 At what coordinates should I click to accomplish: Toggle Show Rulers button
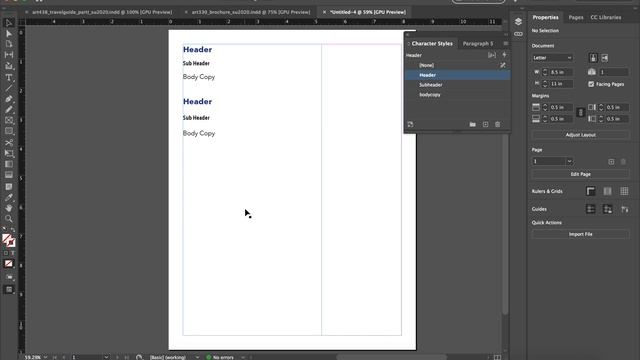tap(591, 191)
